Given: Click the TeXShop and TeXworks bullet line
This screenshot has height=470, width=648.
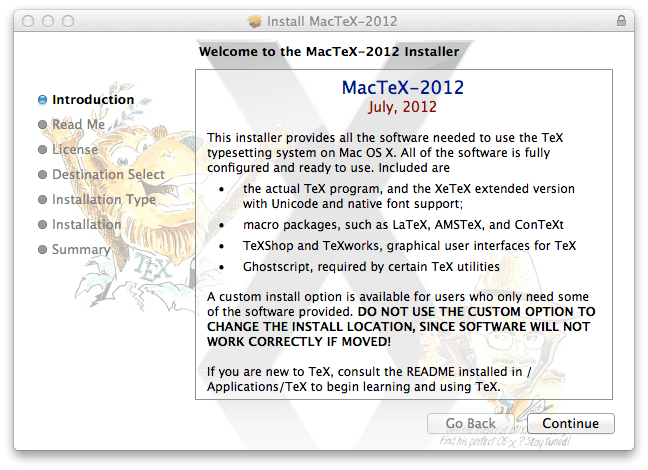Looking at the screenshot, I should (409, 246).
